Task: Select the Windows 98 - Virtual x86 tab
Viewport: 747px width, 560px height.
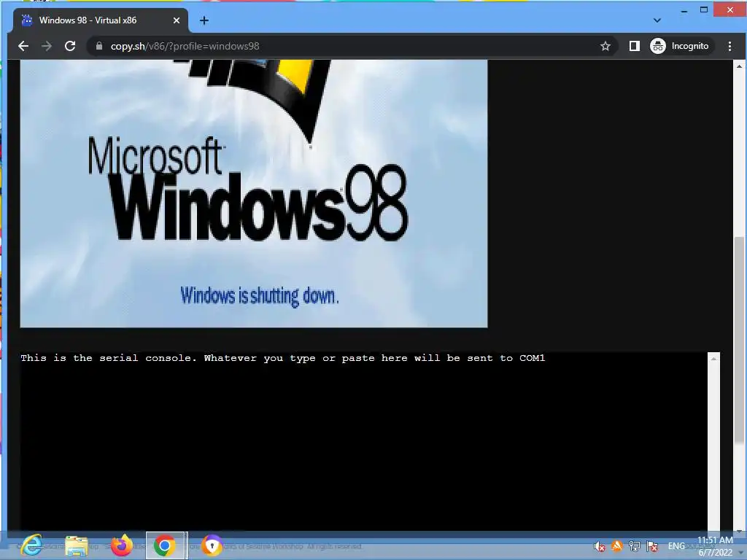Action: point(101,20)
